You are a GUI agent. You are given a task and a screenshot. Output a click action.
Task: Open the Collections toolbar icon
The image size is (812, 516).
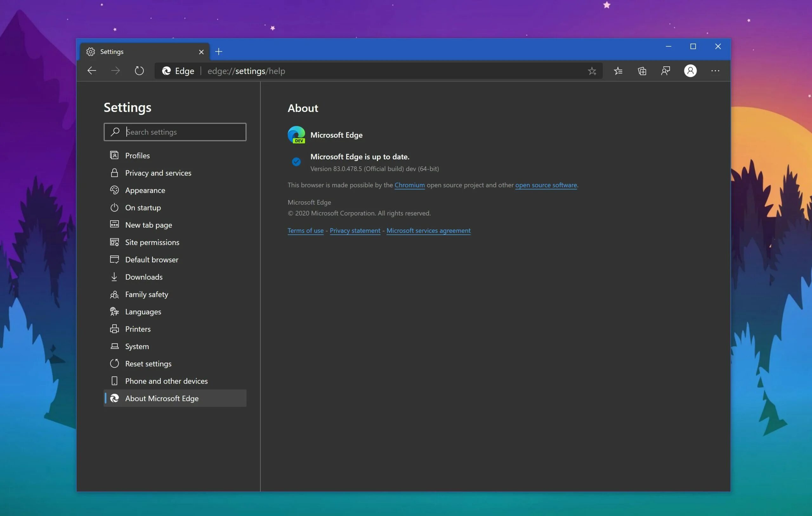click(x=642, y=71)
